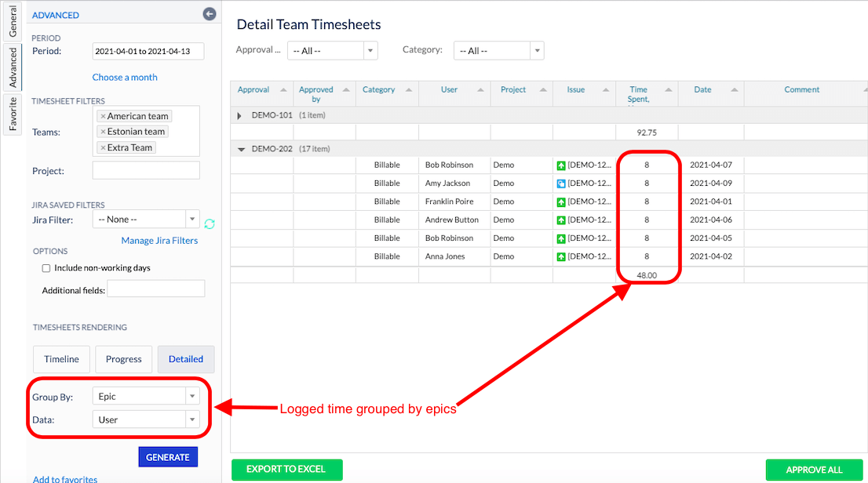
Task: Enable Include non-working days checkbox
Action: 46,268
